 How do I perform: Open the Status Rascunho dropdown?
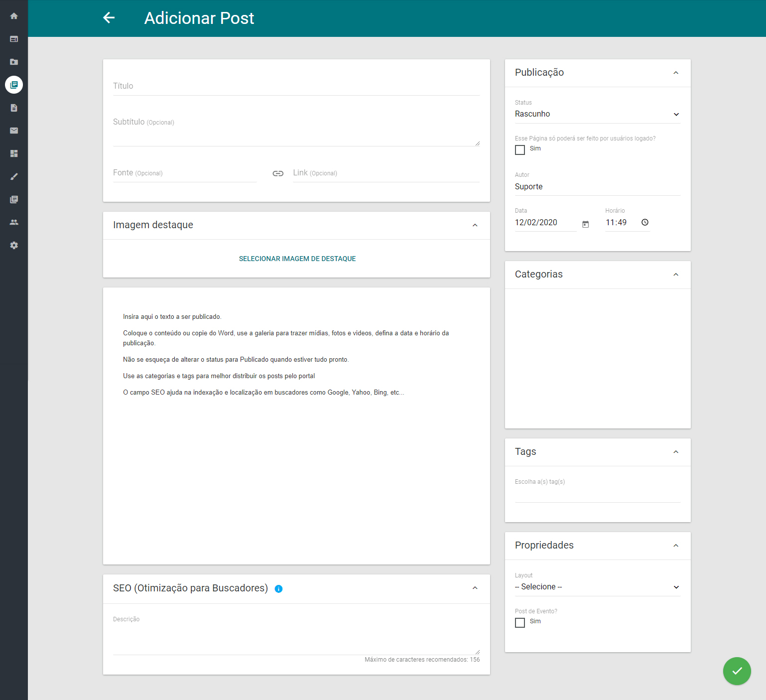pyautogui.click(x=598, y=114)
